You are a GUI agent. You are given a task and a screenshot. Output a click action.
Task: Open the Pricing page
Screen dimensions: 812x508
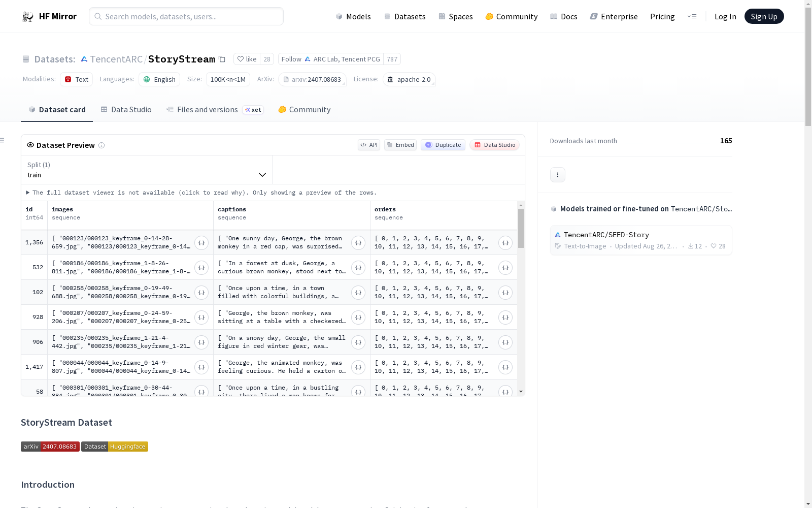(x=662, y=16)
